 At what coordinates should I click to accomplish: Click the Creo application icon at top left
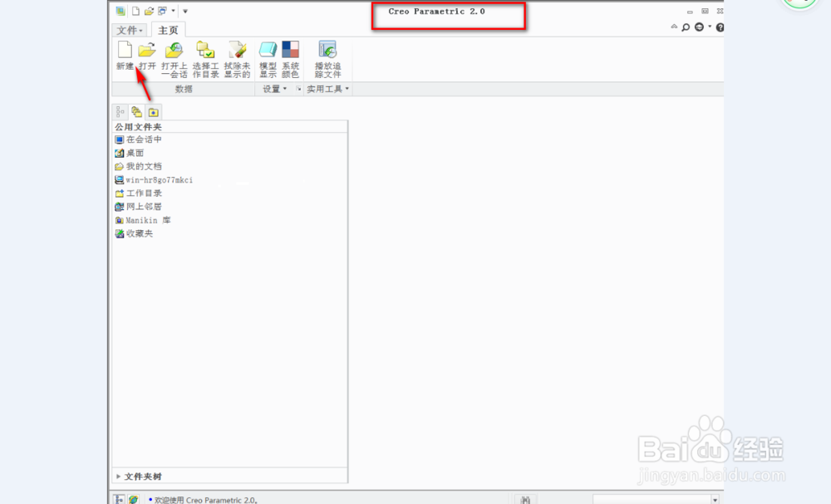pos(120,11)
